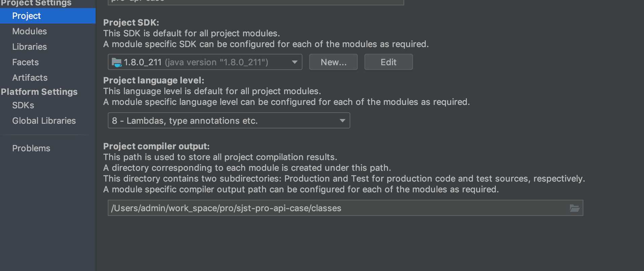Click the Edit SDK button
Viewport: 644px width, 271px height.
tap(388, 62)
